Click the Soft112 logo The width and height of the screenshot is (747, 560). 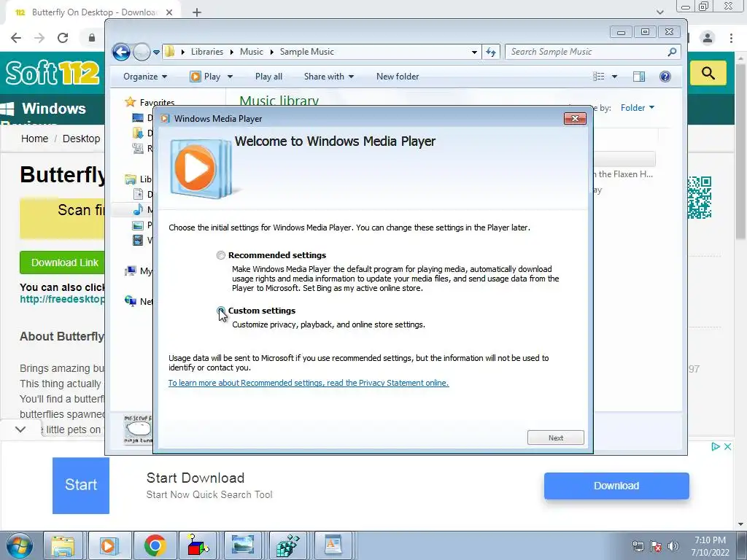(x=53, y=73)
